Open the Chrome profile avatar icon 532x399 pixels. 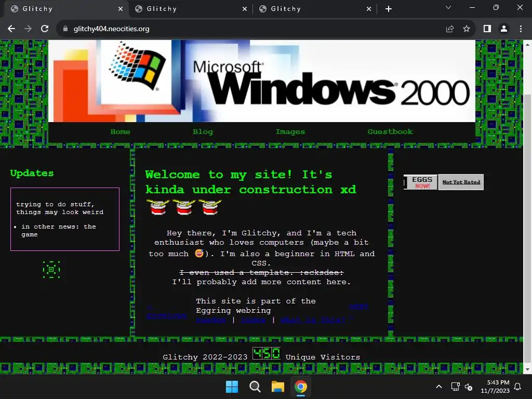504,29
